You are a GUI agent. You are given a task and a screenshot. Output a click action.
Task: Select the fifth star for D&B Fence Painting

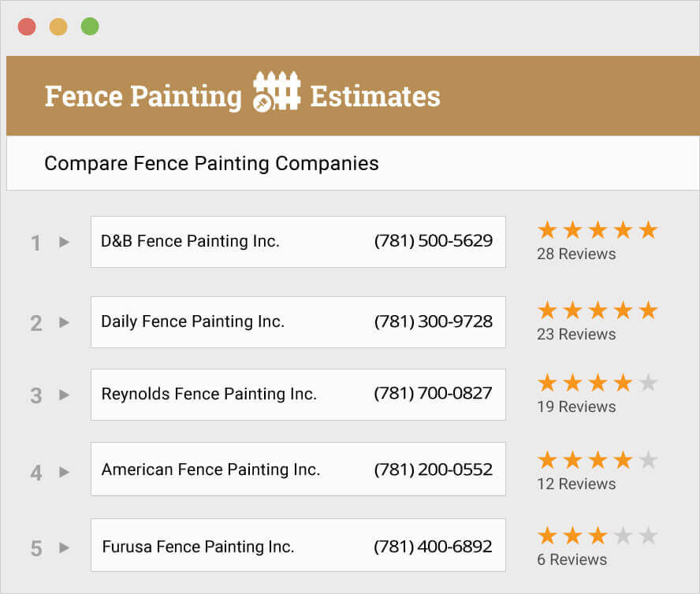pos(647,229)
